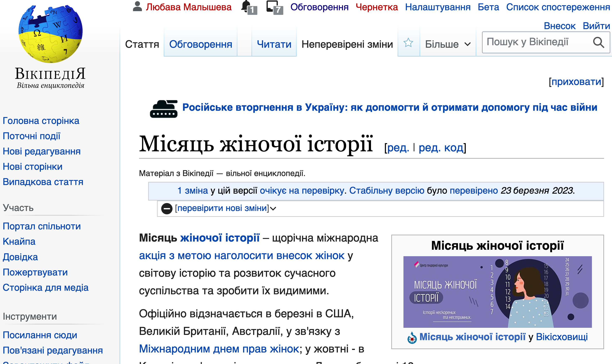Click the user profile icon
This screenshot has height=364, width=612.
pyautogui.click(x=137, y=6)
